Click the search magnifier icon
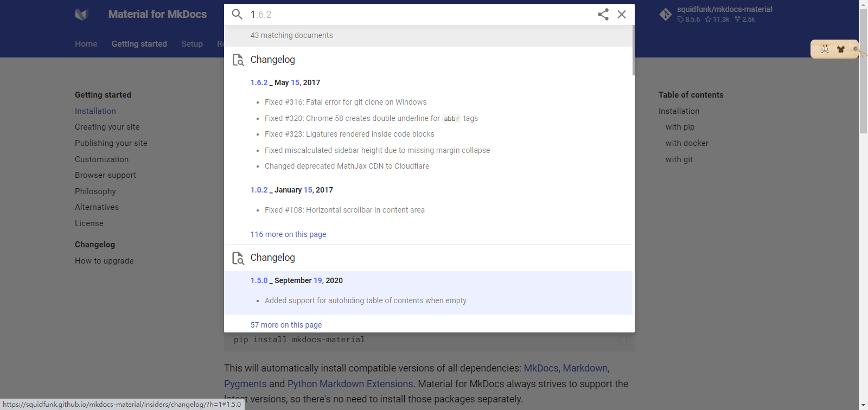This screenshot has height=410, width=868. 237,14
